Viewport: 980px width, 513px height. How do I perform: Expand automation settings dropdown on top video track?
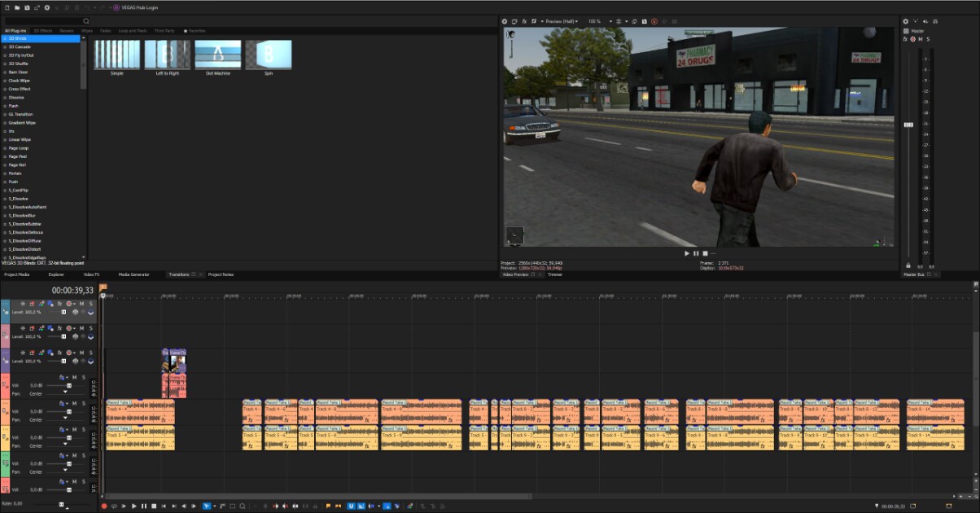click(x=73, y=304)
